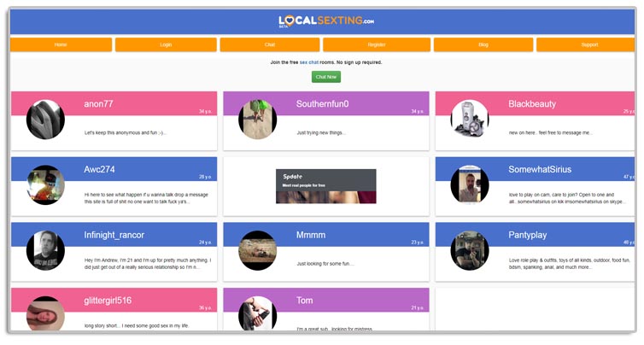This screenshot has height=345, width=644.
Task: Click 'Love role play & outfits' bio text
Action: tap(569, 264)
